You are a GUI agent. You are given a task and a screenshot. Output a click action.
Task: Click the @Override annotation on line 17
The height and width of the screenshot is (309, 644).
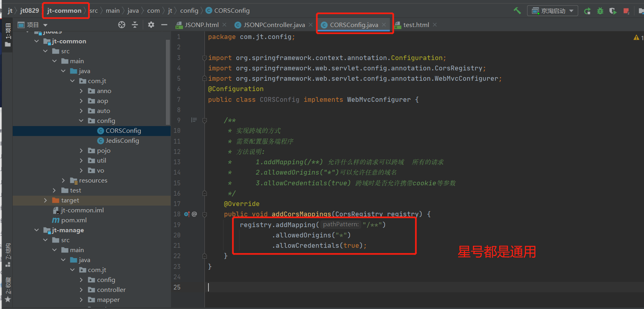(241, 204)
